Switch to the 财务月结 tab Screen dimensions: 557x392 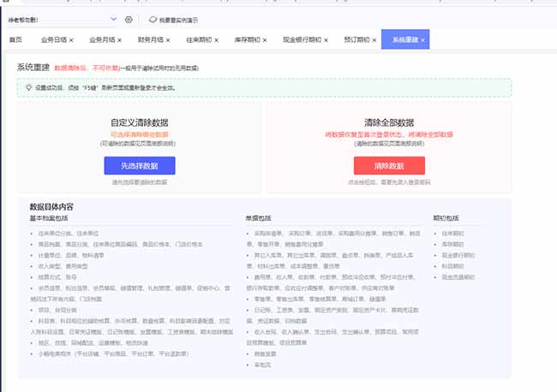click(150, 39)
